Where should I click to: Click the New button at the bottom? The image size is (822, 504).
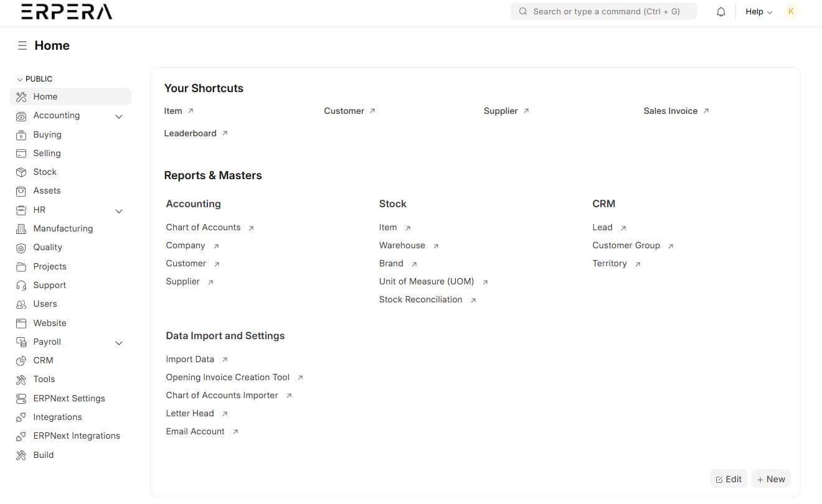point(771,478)
